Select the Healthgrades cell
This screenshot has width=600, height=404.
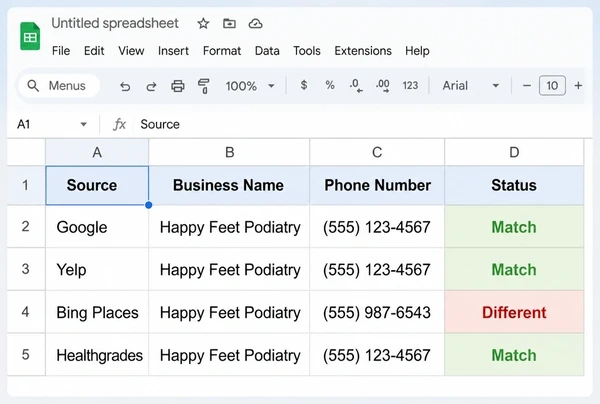click(x=97, y=355)
